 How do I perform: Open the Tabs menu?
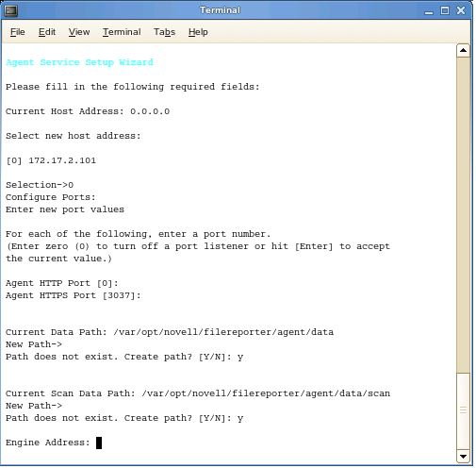pyautogui.click(x=164, y=32)
